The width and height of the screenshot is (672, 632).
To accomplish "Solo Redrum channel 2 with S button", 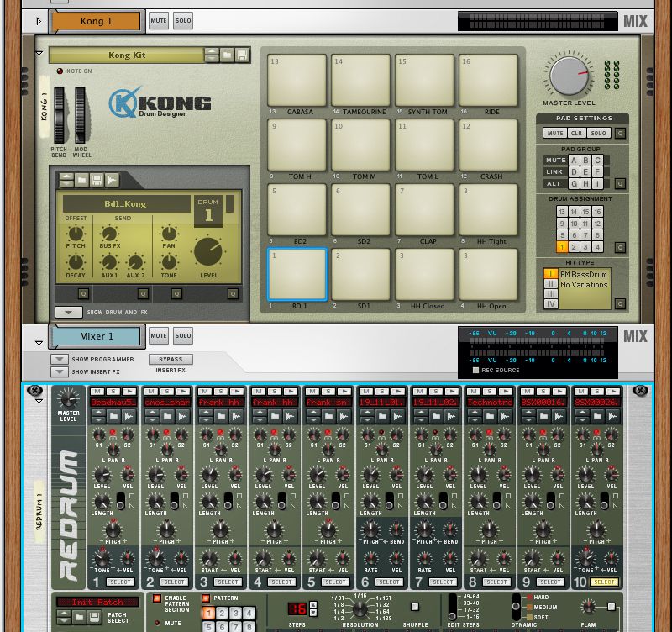I will [x=167, y=392].
